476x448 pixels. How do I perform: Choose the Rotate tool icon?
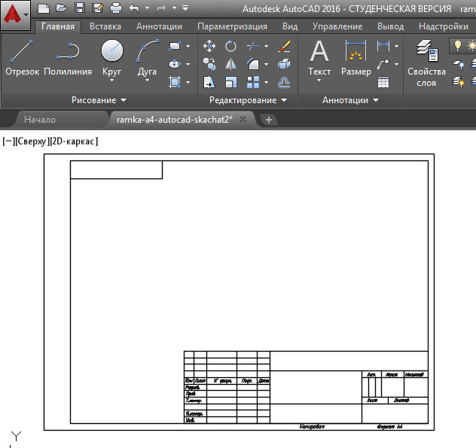pos(231,47)
